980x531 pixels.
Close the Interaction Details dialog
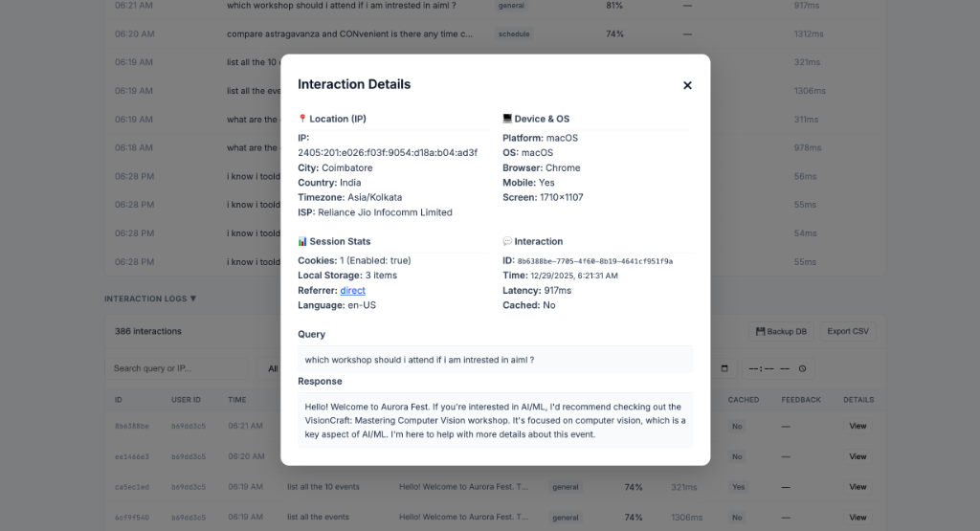(x=687, y=85)
